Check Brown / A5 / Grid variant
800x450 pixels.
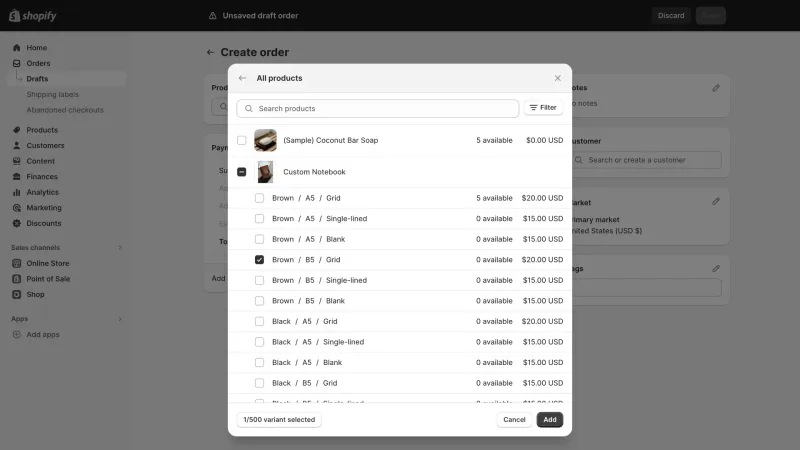click(x=260, y=198)
